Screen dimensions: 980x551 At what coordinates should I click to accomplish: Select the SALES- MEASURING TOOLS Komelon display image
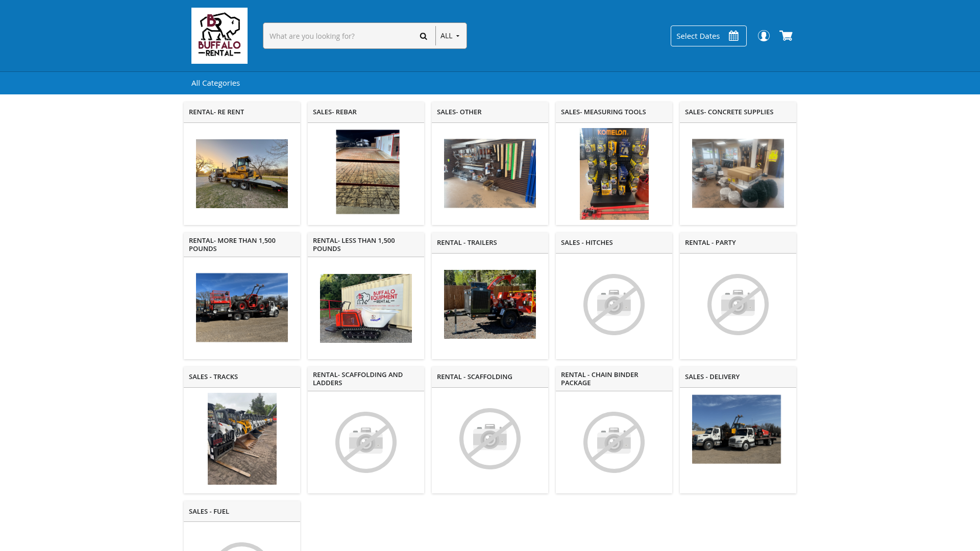click(614, 173)
